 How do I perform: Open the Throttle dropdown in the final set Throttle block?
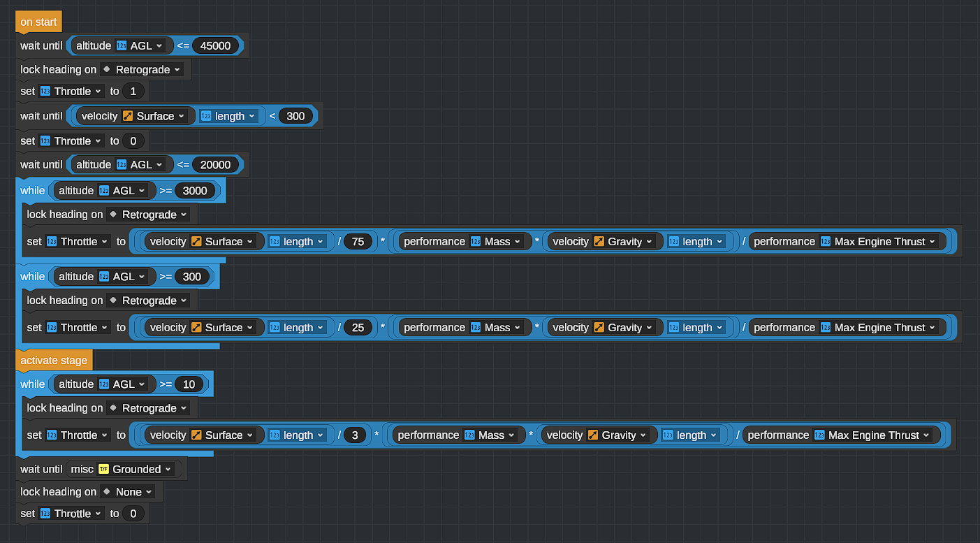coord(78,514)
